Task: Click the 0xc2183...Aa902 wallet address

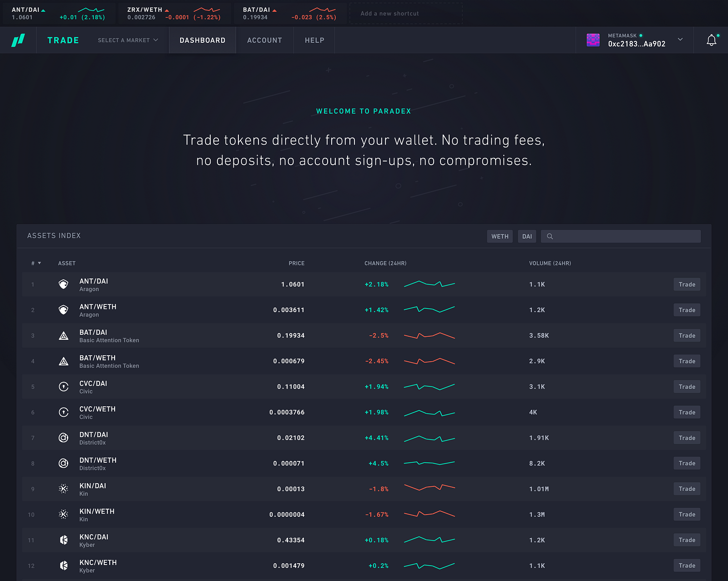Action: (x=637, y=44)
